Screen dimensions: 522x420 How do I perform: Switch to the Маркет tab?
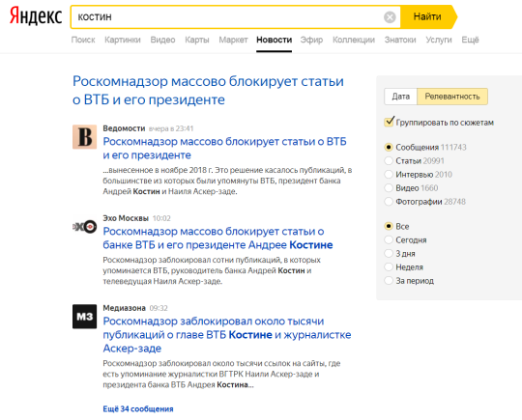coord(233,40)
